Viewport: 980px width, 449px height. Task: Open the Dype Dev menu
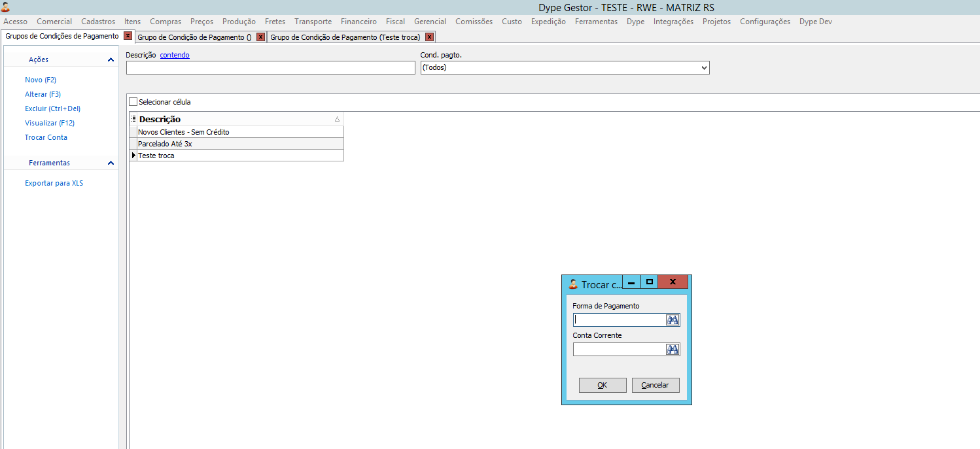tap(816, 22)
